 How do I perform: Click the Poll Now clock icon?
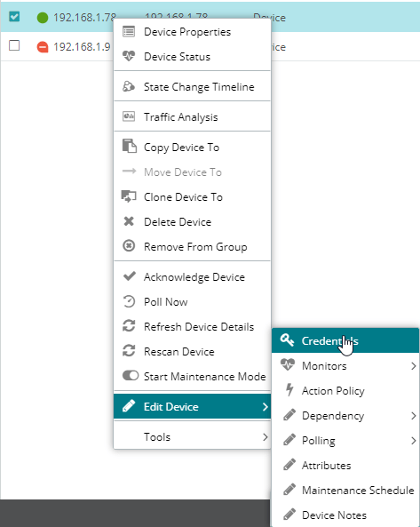point(129,301)
